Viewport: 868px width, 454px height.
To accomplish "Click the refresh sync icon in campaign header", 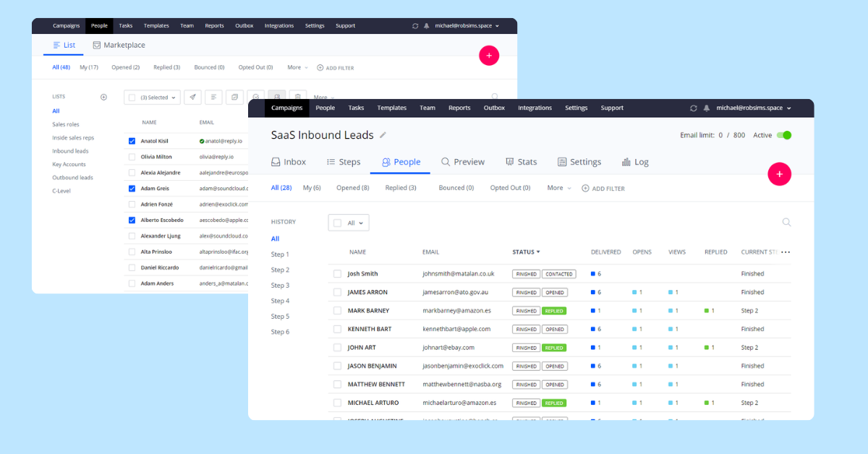I will tap(694, 108).
